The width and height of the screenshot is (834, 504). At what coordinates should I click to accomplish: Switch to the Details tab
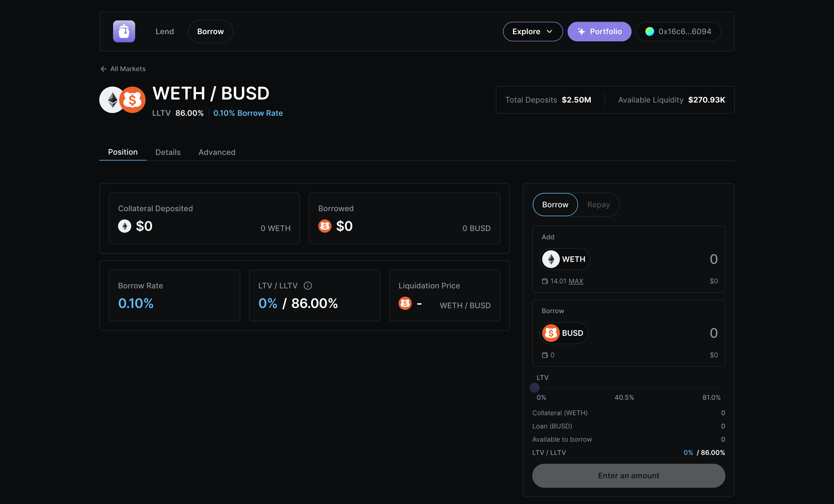point(168,152)
